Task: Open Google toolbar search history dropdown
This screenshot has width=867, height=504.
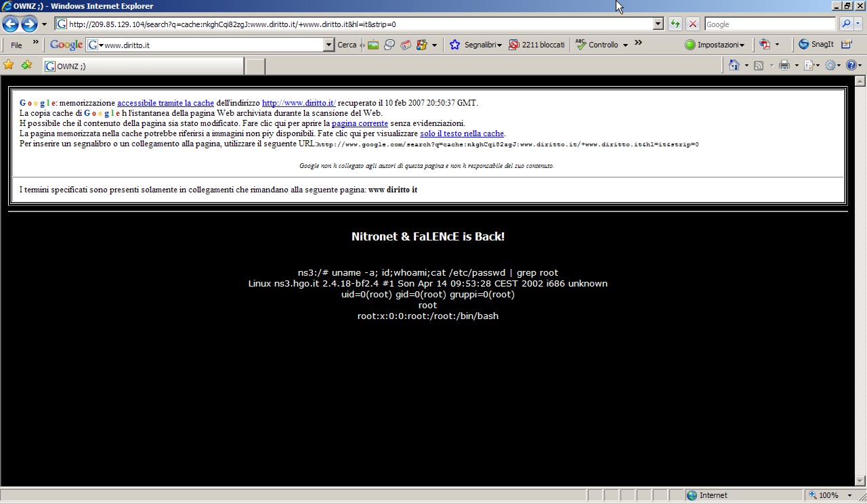Action: (329, 45)
